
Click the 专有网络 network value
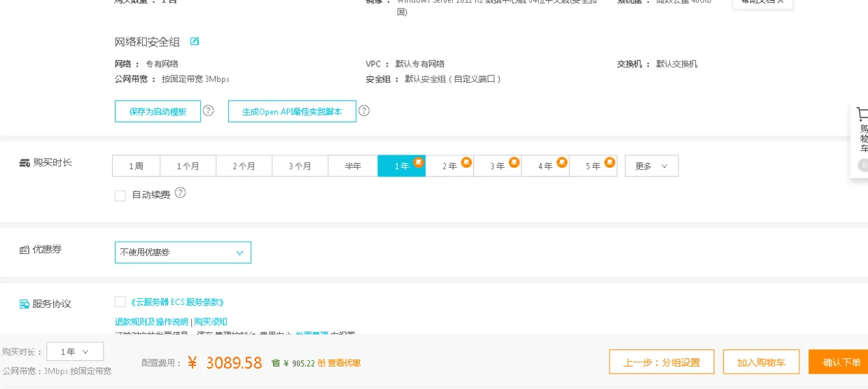tap(162, 64)
